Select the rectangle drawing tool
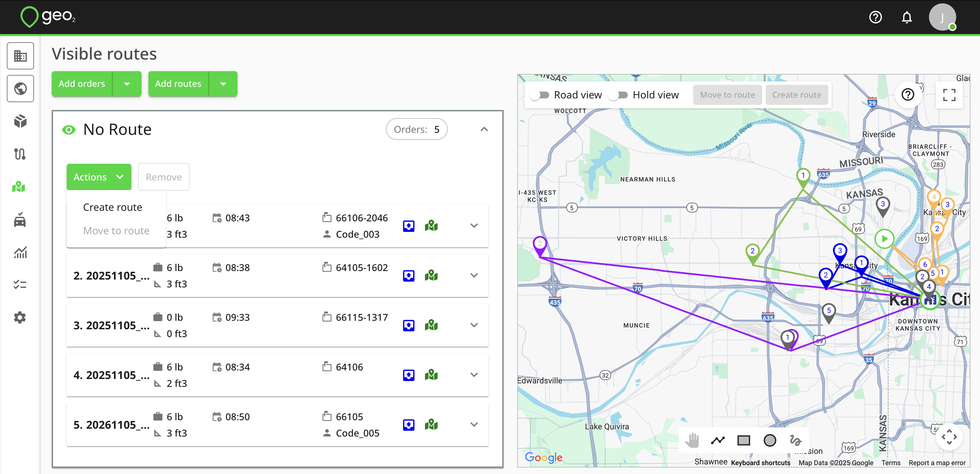980x474 pixels. (744, 441)
